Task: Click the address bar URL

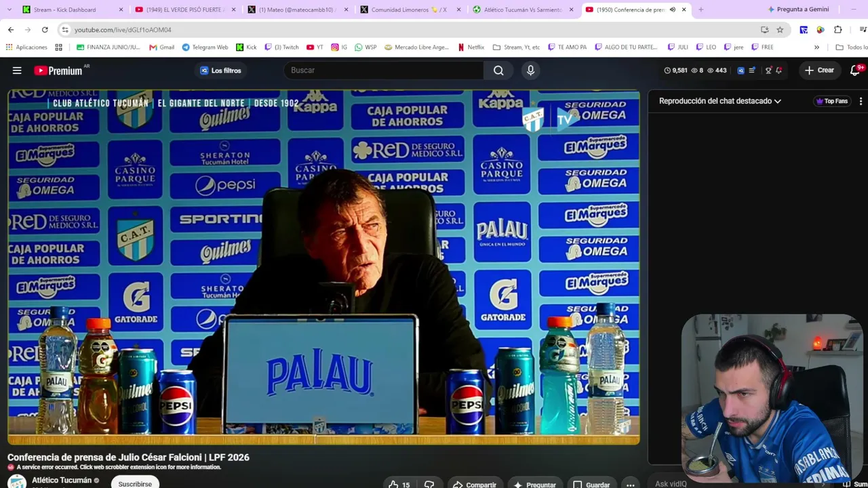Action: 123,30
